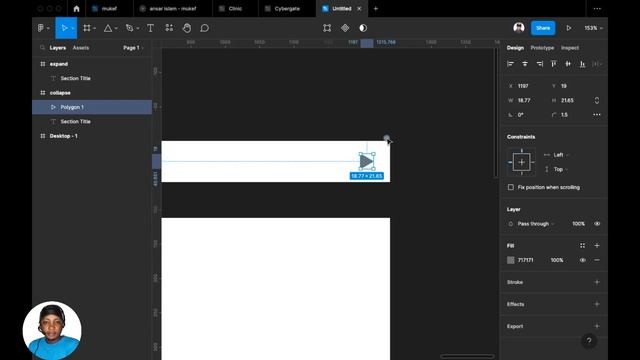Open Pass through blend mode dropdown
Viewport: 640px width, 360px height.
point(536,224)
